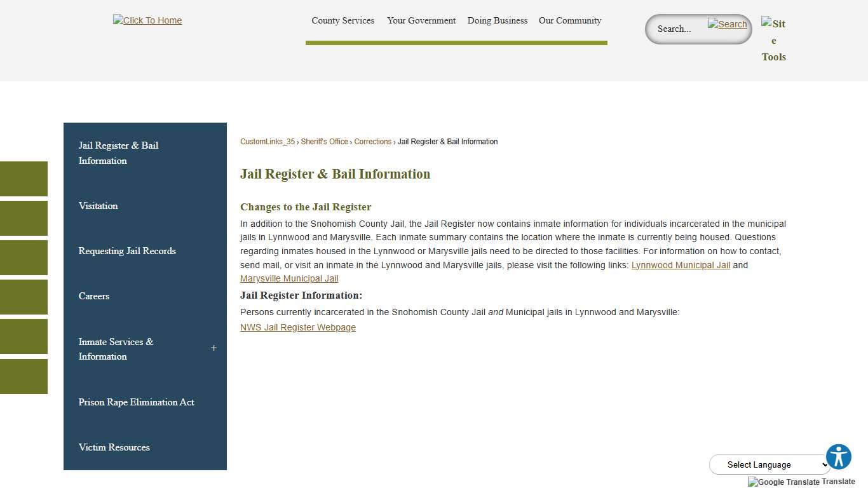Open the NWS Jail Register Webpage link

[x=297, y=327]
